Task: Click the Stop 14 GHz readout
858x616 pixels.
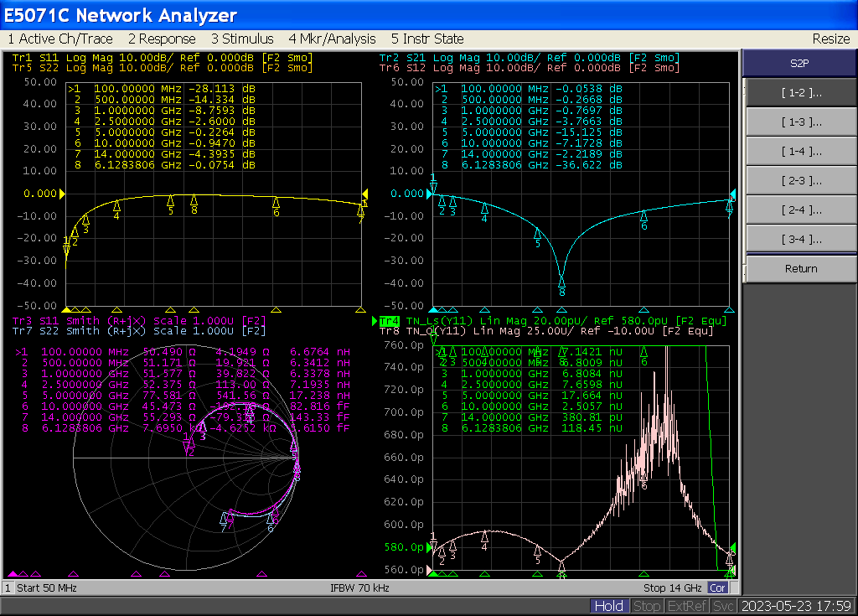Action: 673,588
